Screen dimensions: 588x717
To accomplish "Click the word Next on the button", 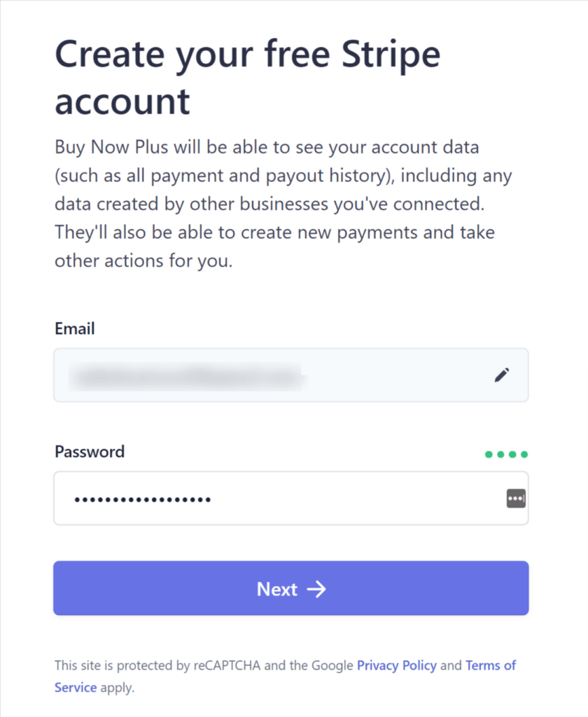I will tap(277, 589).
